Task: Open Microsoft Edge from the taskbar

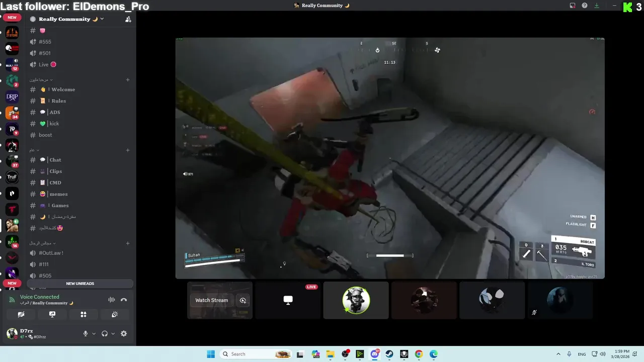Action: click(434, 354)
